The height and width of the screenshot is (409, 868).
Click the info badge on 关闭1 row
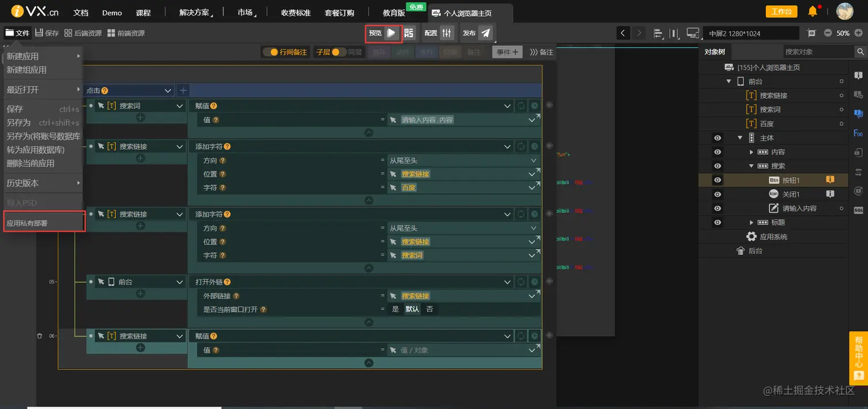(x=829, y=194)
